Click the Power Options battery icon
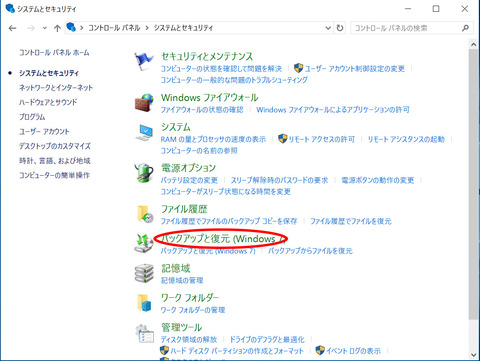 pos(144,173)
